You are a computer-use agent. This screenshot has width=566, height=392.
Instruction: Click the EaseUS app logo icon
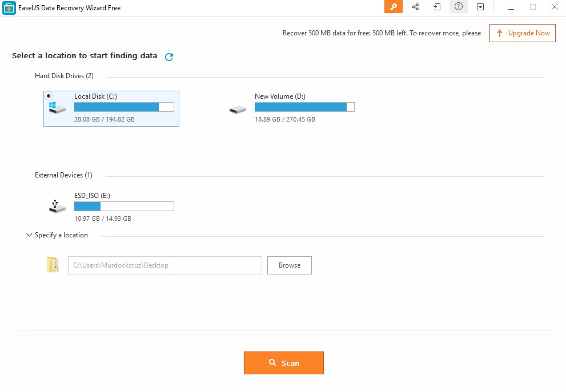tap(9, 8)
